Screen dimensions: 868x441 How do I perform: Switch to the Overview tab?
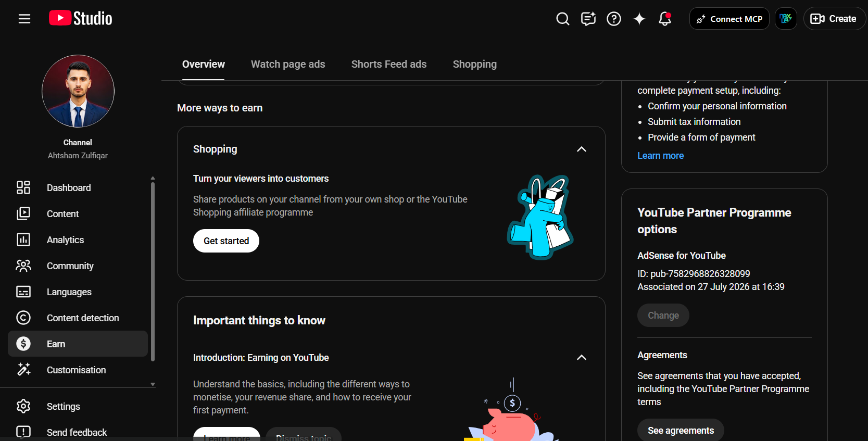pos(204,64)
